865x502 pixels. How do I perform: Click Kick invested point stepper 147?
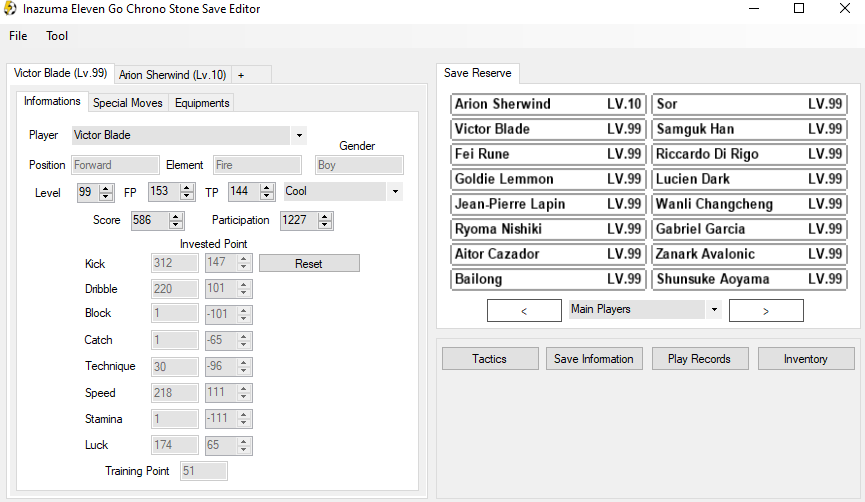228,263
